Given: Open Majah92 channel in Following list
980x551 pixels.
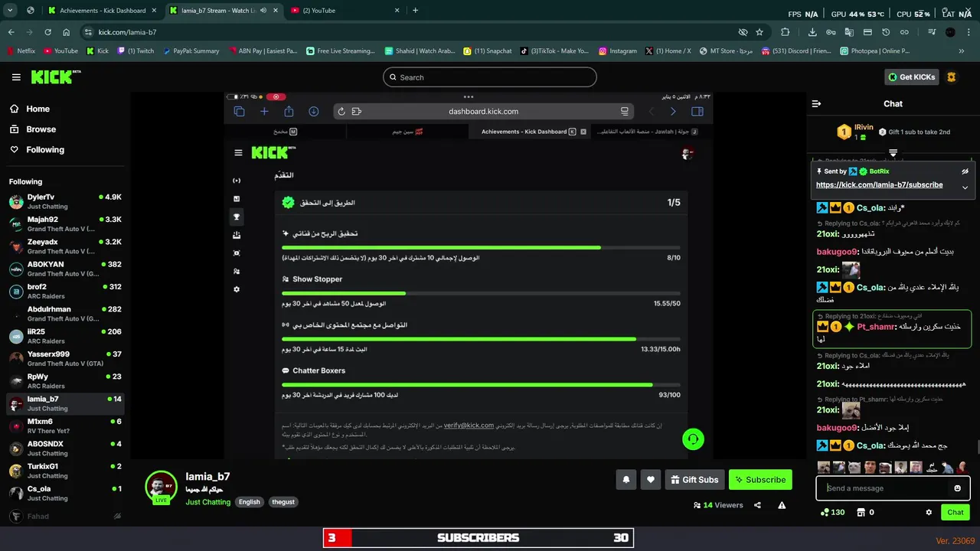Looking at the screenshot, I should pos(64,224).
